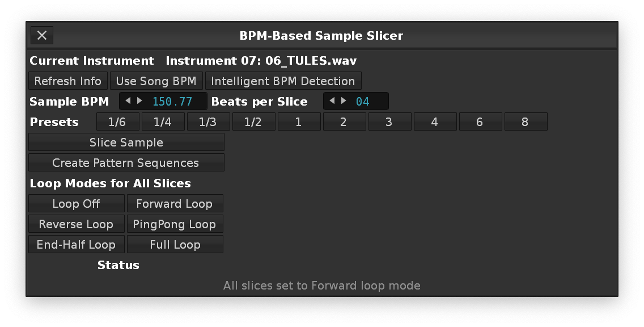Create Pattern Sequences from slices
This screenshot has height=327, width=644.
point(126,163)
